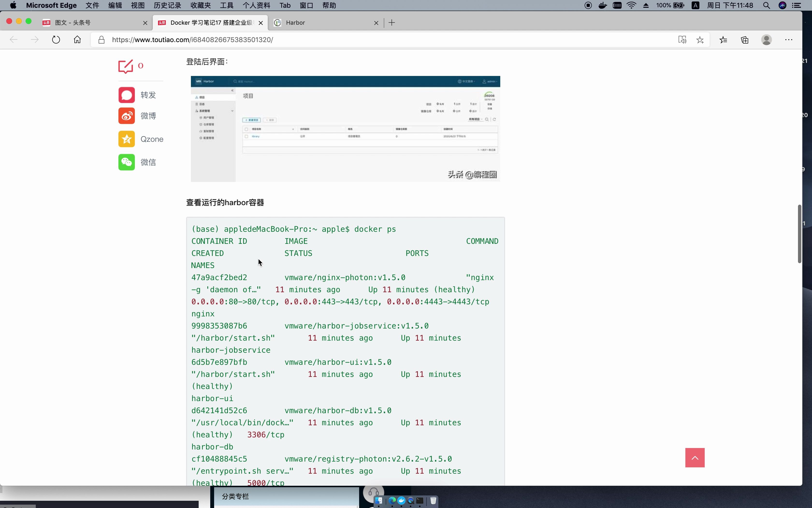The width and height of the screenshot is (812, 508).
Task: Open QuickTime Player in the Dock
Action: click(x=411, y=501)
